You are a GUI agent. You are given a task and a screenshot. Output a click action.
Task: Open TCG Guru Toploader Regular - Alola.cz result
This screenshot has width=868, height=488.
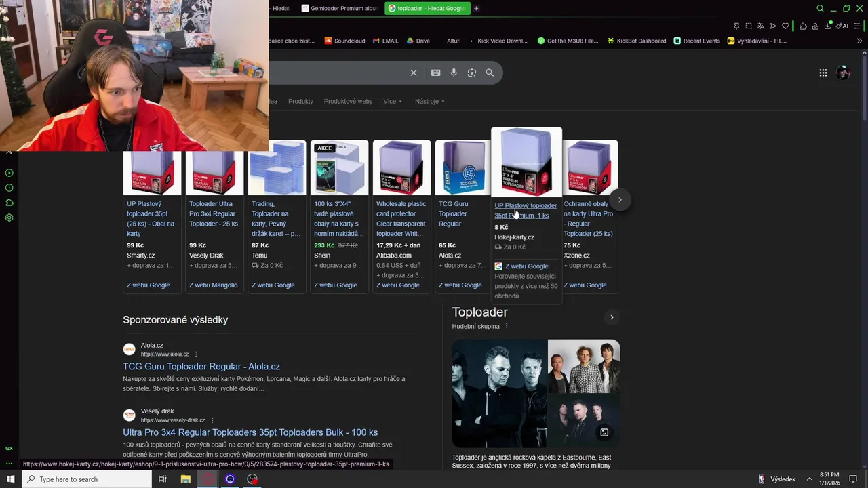201,367
